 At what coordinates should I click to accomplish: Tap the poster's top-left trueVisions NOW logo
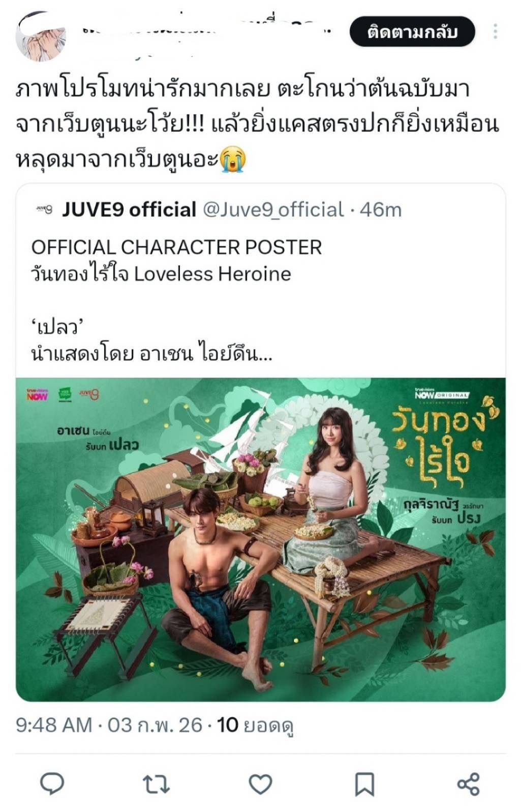tap(37, 394)
